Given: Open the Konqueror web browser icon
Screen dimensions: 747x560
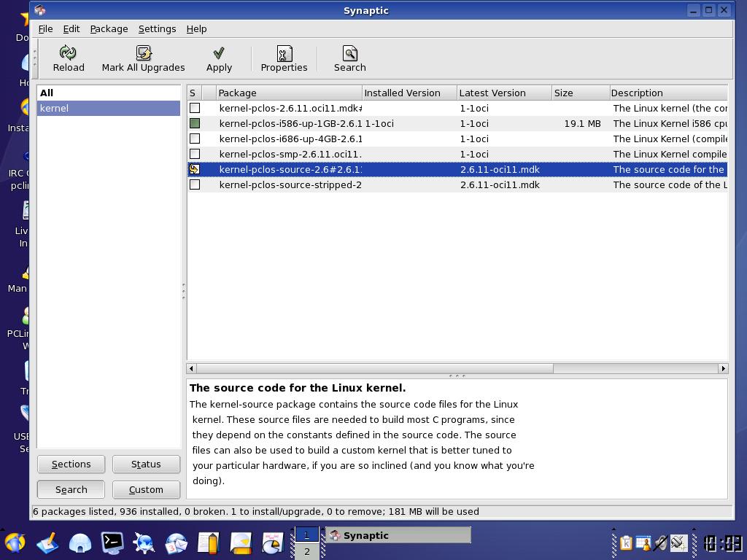Looking at the screenshot, I should [x=144, y=542].
